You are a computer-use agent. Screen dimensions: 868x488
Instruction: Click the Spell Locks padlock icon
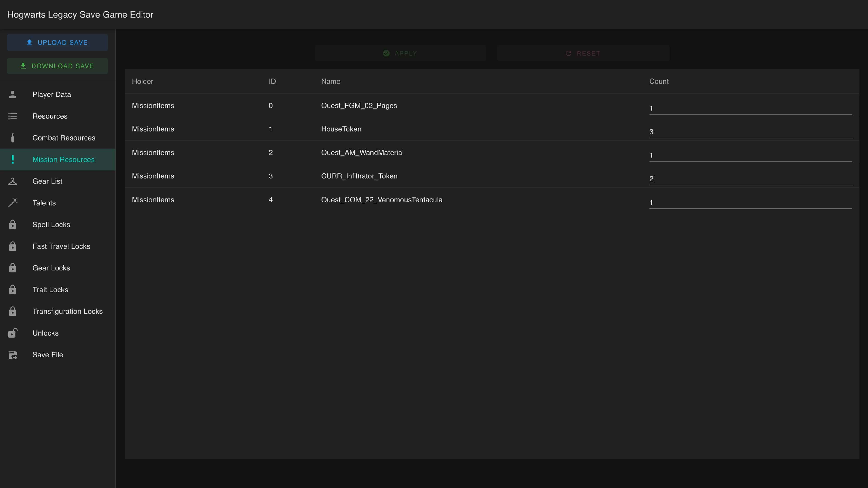point(12,224)
